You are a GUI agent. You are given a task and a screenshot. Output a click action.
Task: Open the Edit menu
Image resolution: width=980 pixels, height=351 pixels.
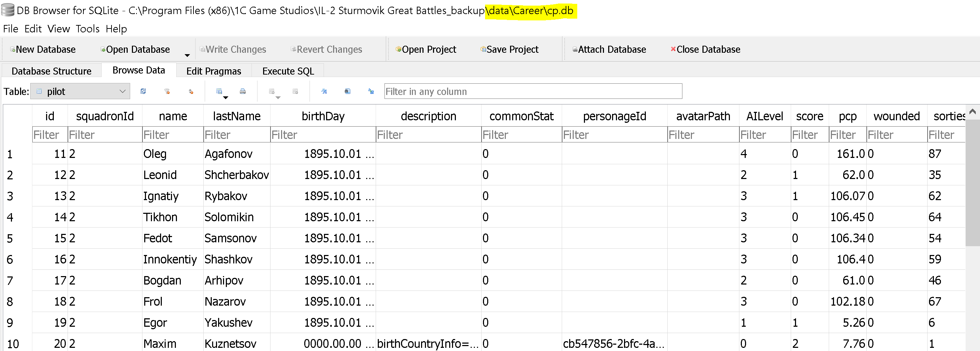(33, 29)
